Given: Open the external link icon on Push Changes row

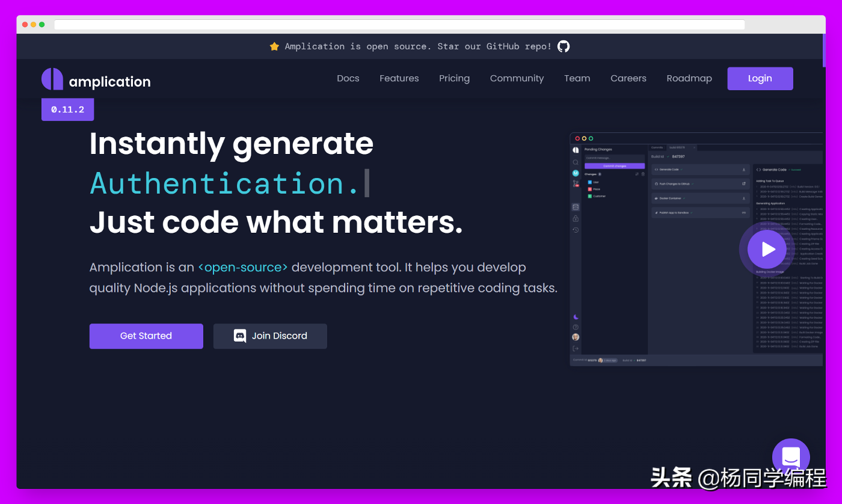Looking at the screenshot, I should 744,183.
